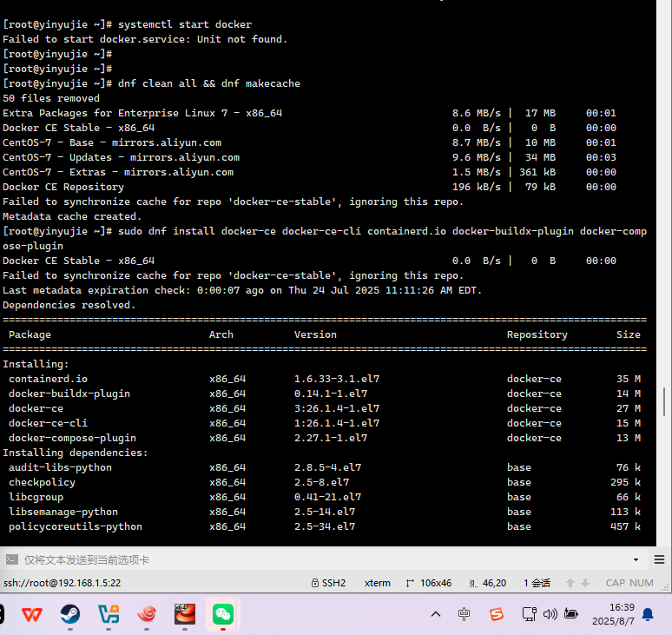Click the down arrow in status bar

point(585,583)
